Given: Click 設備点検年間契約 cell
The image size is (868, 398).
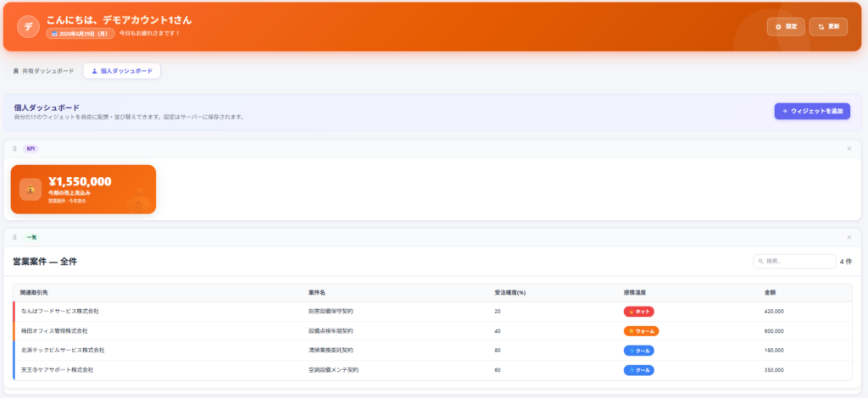Looking at the screenshot, I should tap(331, 330).
